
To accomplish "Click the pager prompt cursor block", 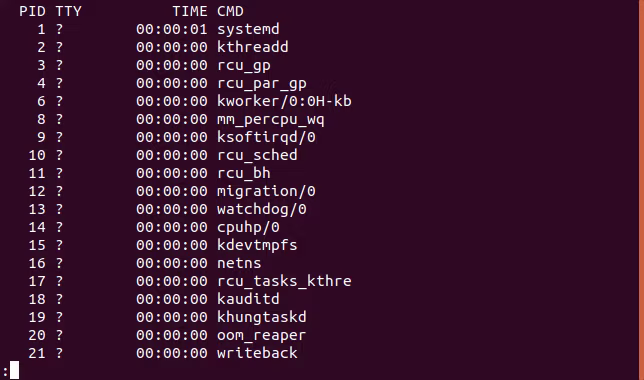I will (14, 370).
